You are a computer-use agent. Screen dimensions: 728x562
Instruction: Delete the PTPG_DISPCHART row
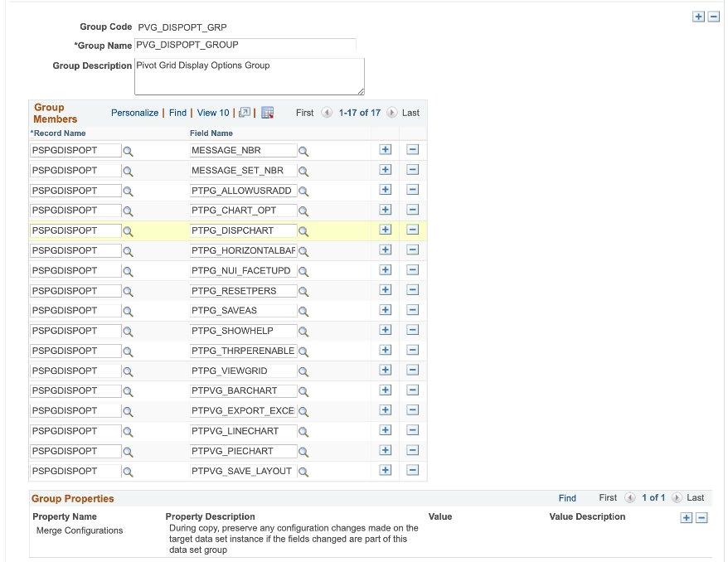(412, 230)
